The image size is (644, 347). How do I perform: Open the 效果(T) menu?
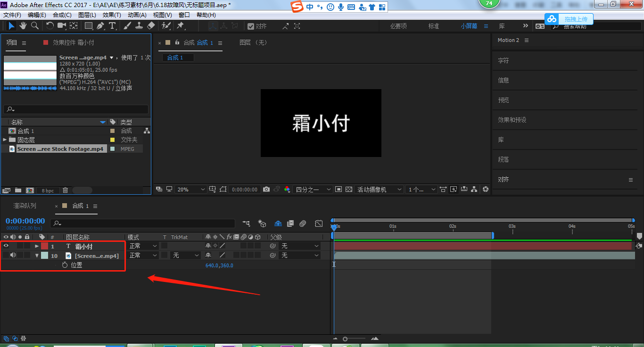pos(112,15)
